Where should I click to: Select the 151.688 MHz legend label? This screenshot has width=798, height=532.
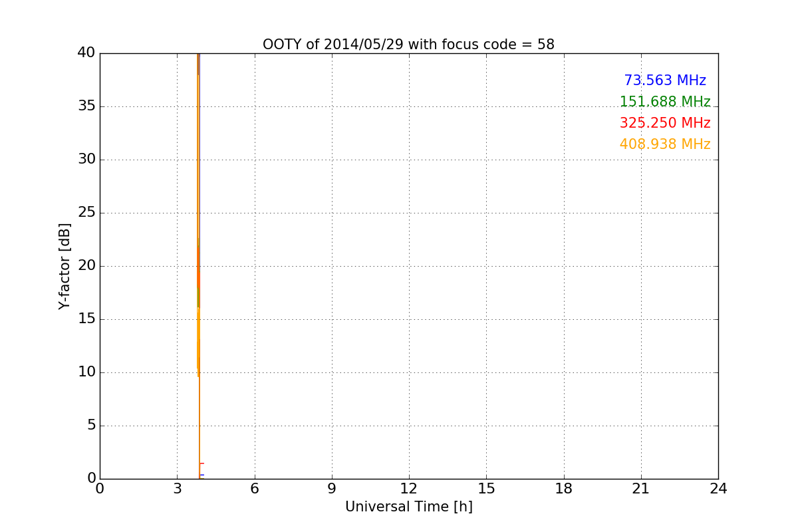(665, 102)
